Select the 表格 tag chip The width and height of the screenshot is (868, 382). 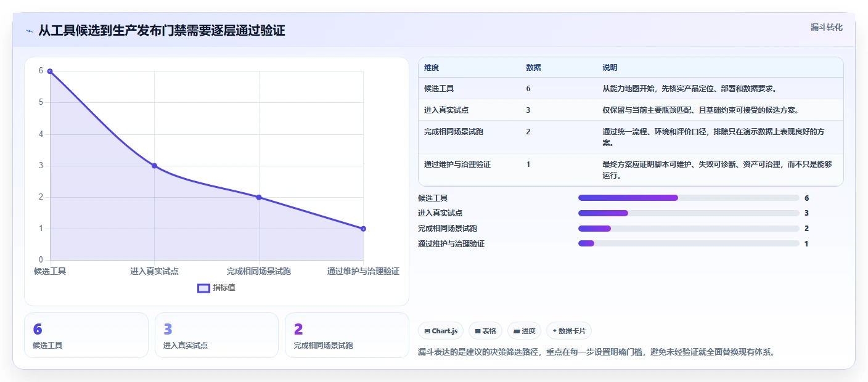(x=486, y=331)
